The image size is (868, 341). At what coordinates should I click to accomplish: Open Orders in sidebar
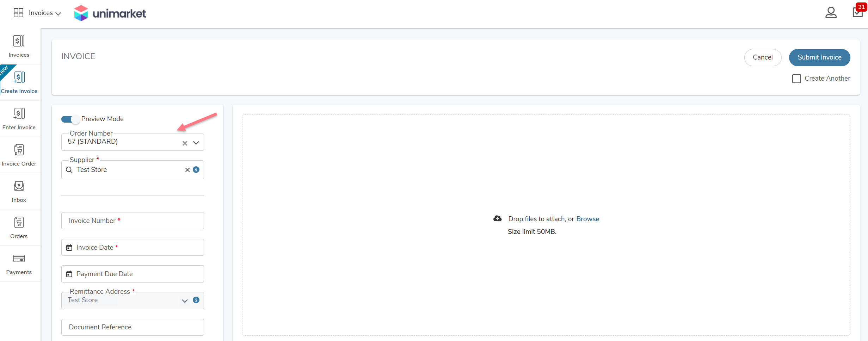(x=19, y=228)
